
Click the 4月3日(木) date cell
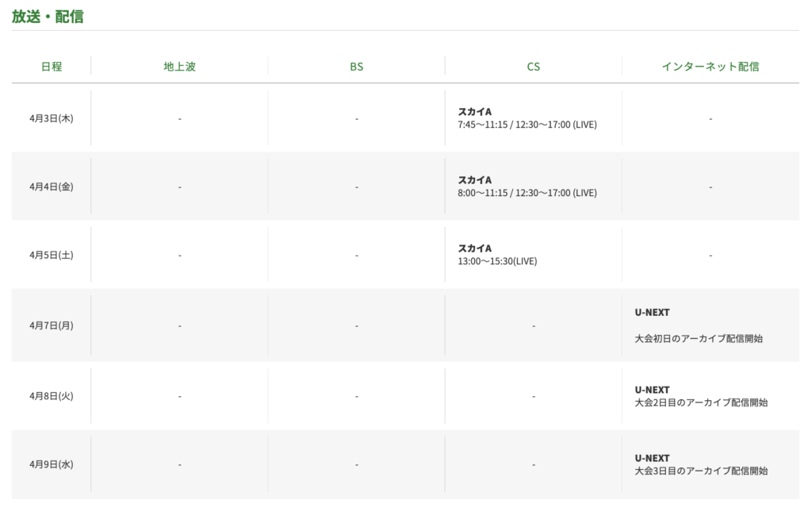(x=52, y=118)
